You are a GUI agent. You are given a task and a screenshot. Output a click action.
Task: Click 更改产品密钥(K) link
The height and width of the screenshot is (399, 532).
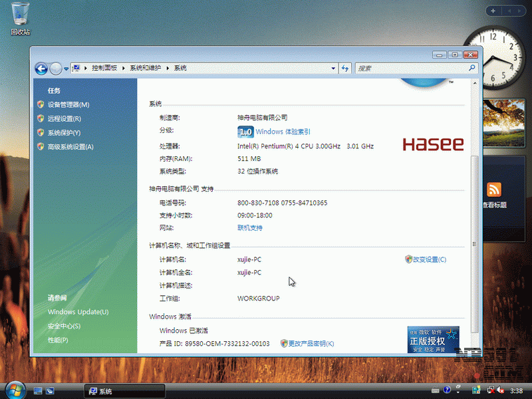click(x=311, y=343)
